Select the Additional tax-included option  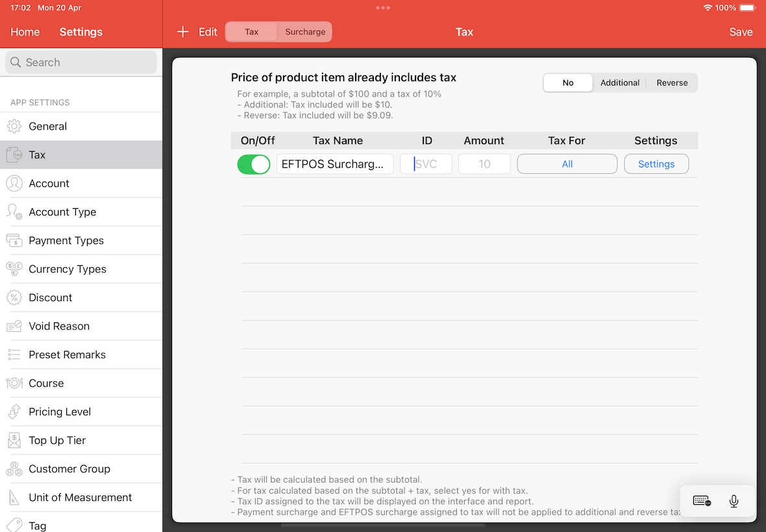(x=619, y=83)
